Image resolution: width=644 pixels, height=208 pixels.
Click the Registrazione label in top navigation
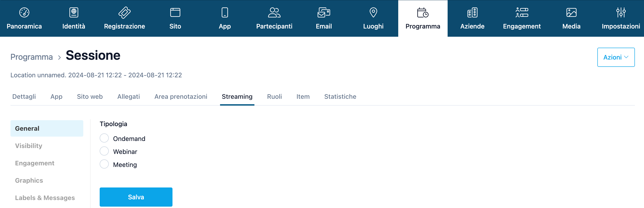[124, 26]
